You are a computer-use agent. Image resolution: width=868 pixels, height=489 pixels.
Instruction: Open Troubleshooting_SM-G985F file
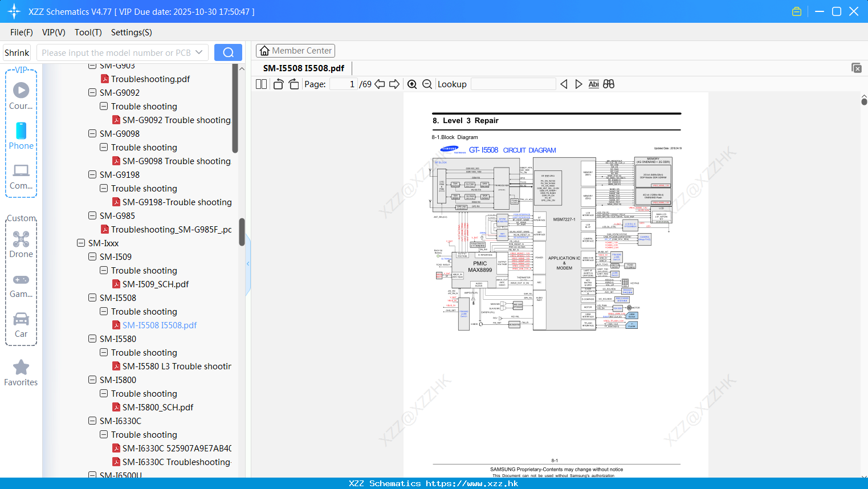[166, 229]
